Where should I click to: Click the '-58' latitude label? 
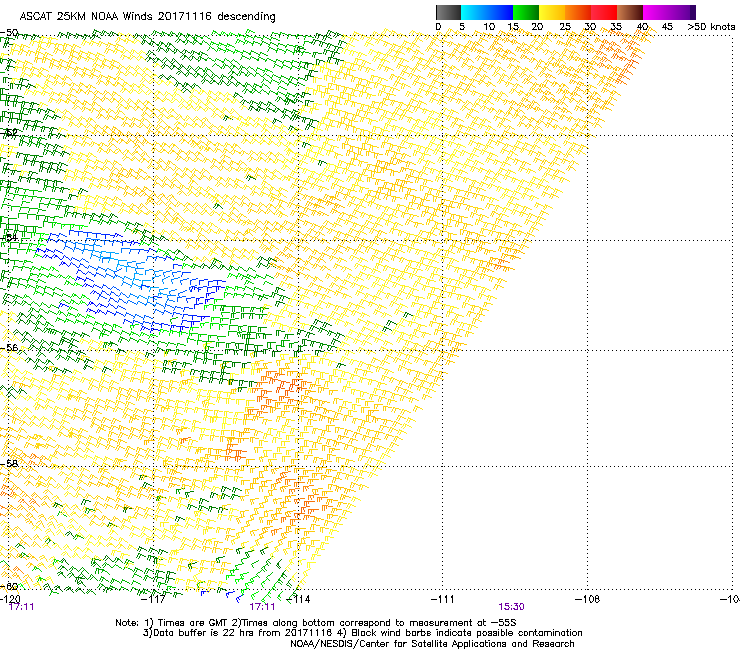pos(9,463)
